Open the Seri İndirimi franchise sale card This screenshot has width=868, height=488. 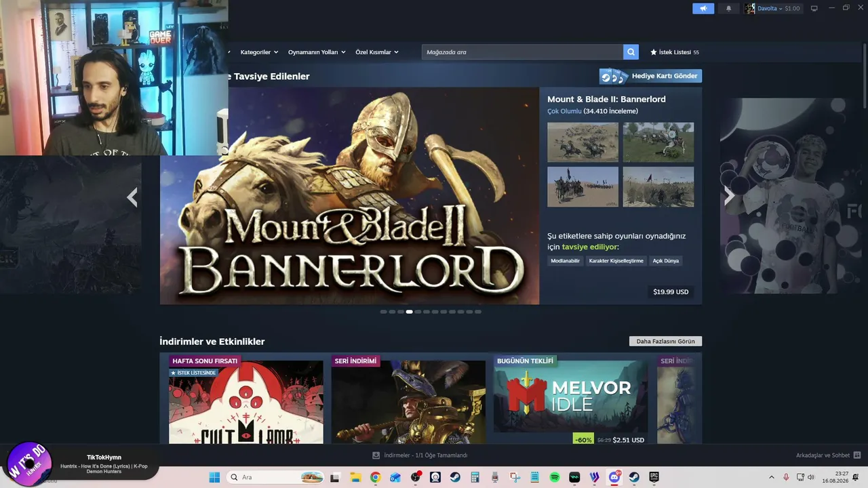pos(408,400)
